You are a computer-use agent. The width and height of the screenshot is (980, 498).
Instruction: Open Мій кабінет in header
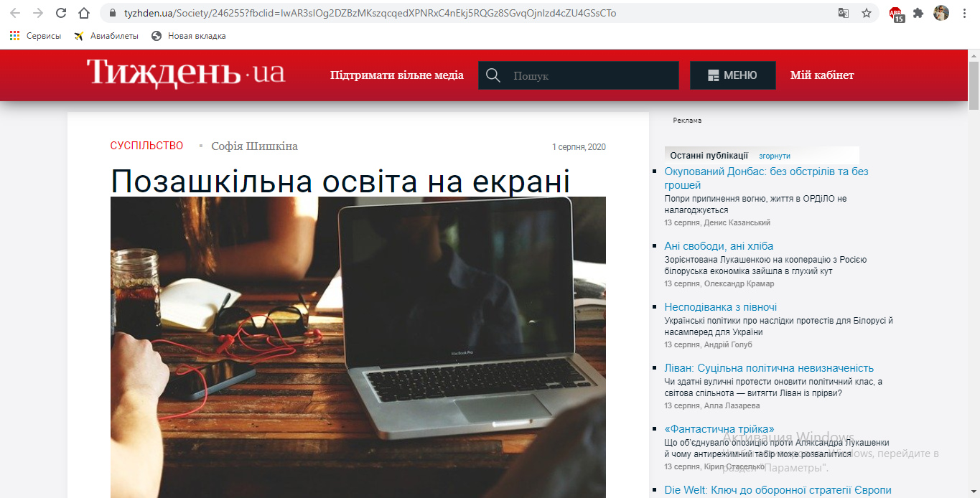click(822, 75)
